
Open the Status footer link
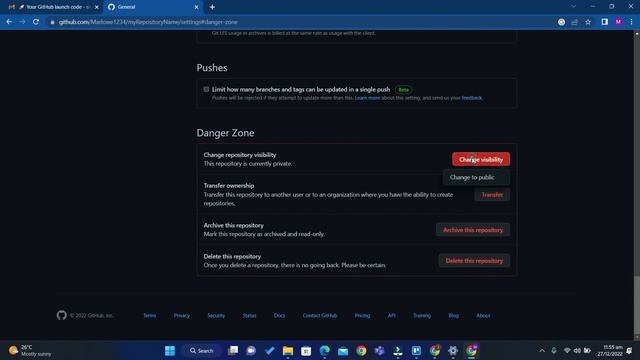click(249, 316)
